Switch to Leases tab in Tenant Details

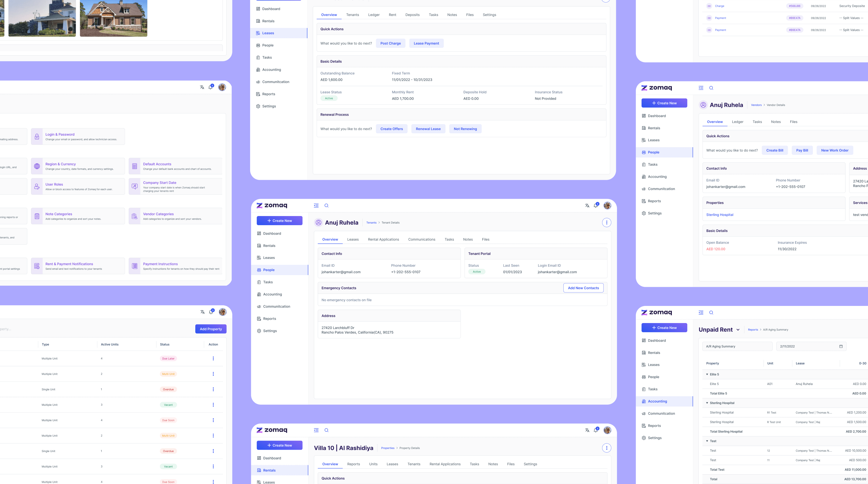point(353,239)
